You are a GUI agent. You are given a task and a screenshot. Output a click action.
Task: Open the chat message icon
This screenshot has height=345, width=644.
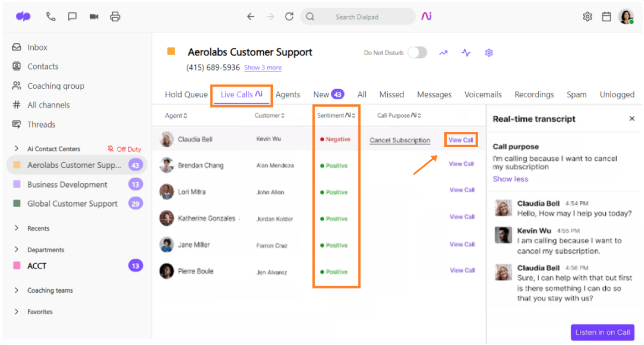pos(72,17)
